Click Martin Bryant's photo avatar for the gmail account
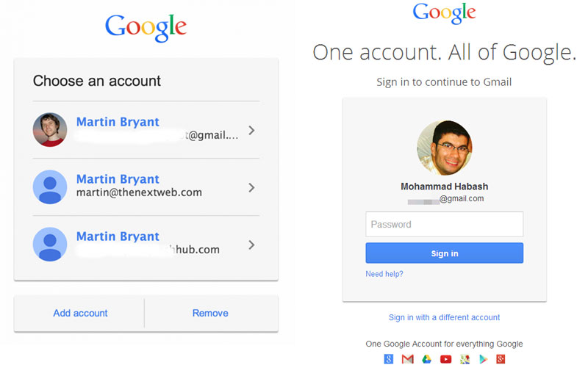The height and width of the screenshot is (376, 588). pos(50,129)
